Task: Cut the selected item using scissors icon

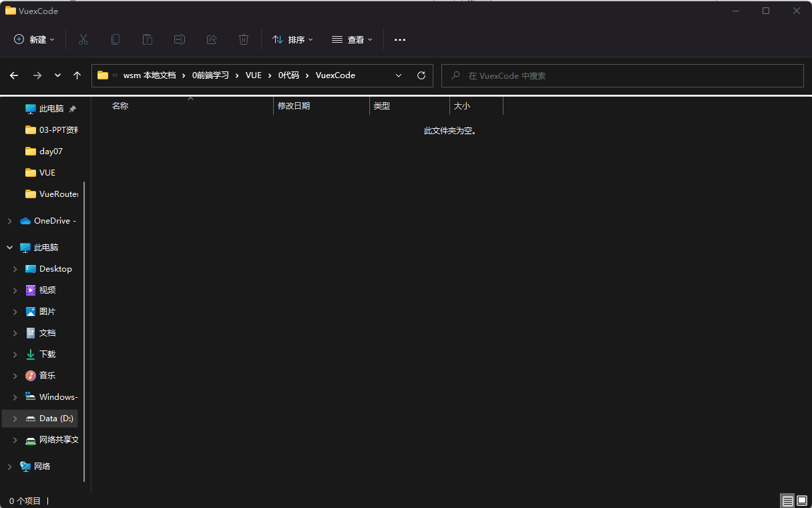Action: [x=83, y=39]
